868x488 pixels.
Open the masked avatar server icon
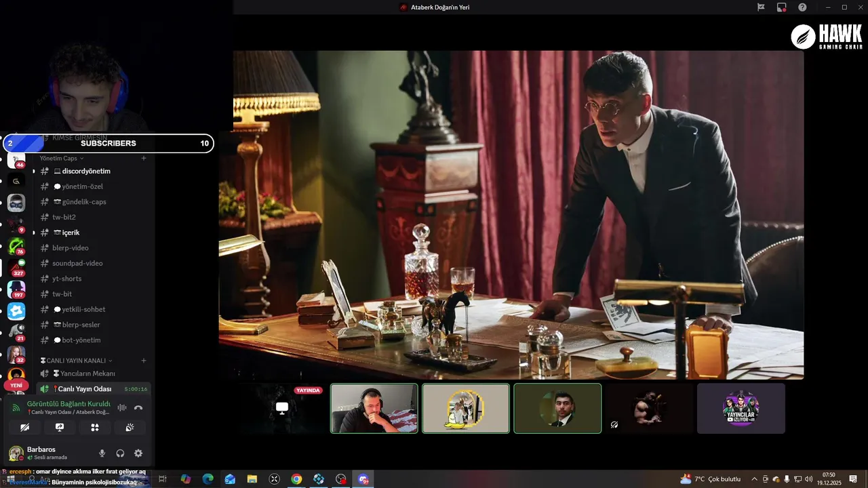pos(16,203)
